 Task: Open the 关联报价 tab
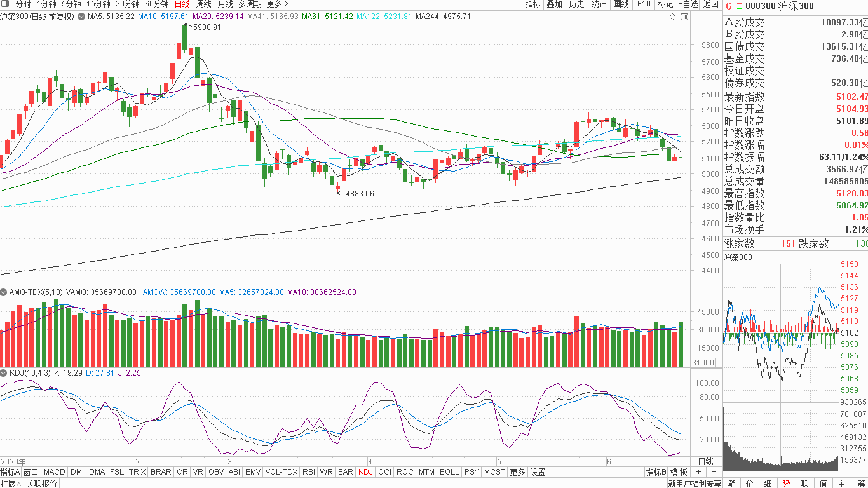(x=41, y=484)
